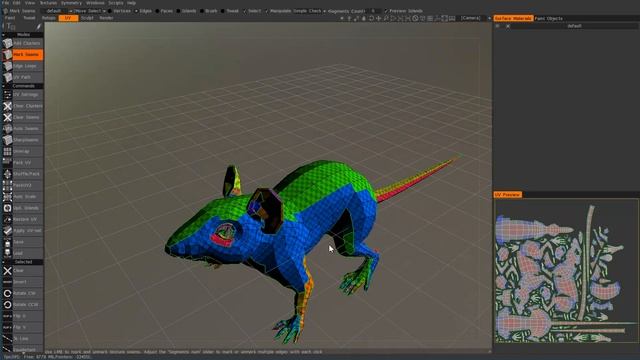The height and width of the screenshot is (360, 640).
Task: Select the Tweak radio button
Action: point(223,11)
